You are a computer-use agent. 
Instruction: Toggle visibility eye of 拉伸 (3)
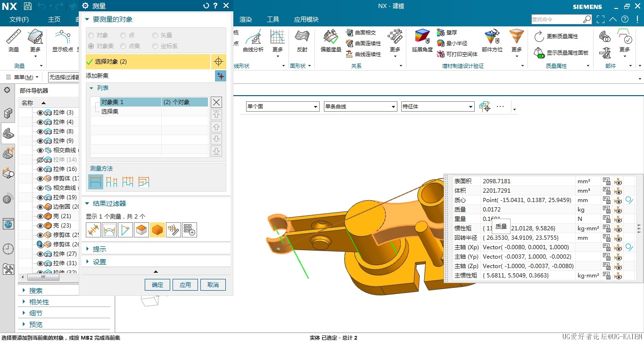pos(40,113)
